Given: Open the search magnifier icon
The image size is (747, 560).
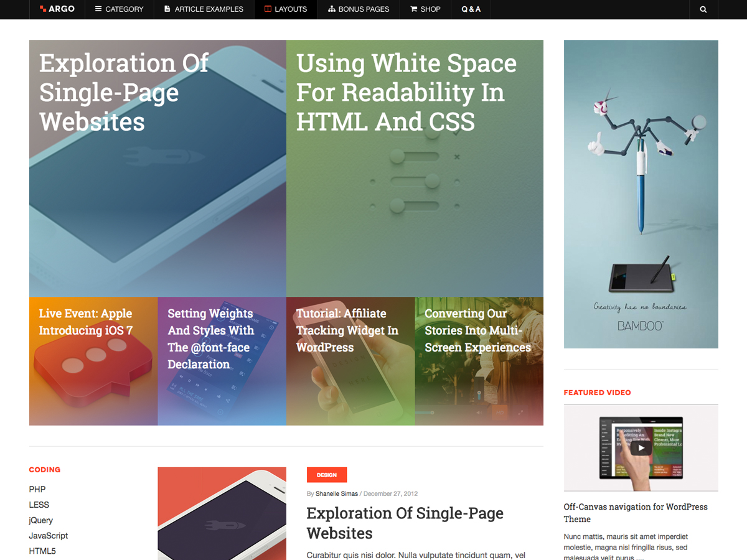Looking at the screenshot, I should click(x=703, y=9).
